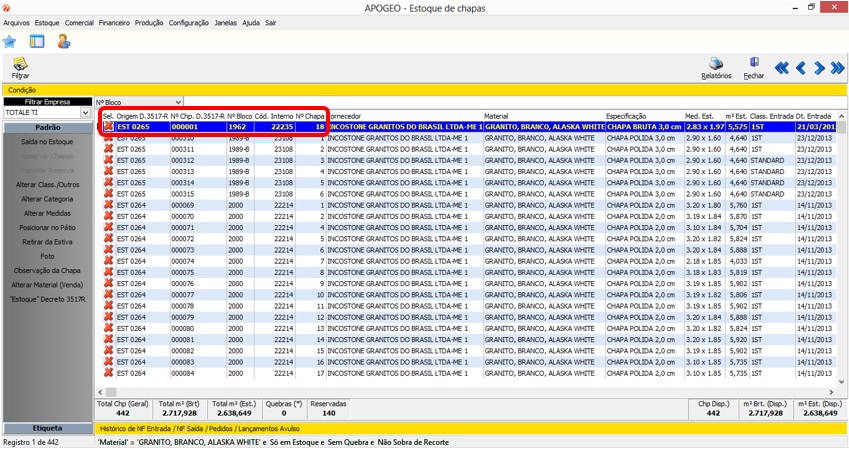
Task: Toggle selection X for row chapa 000075
Action: click(x=108, y=272)
